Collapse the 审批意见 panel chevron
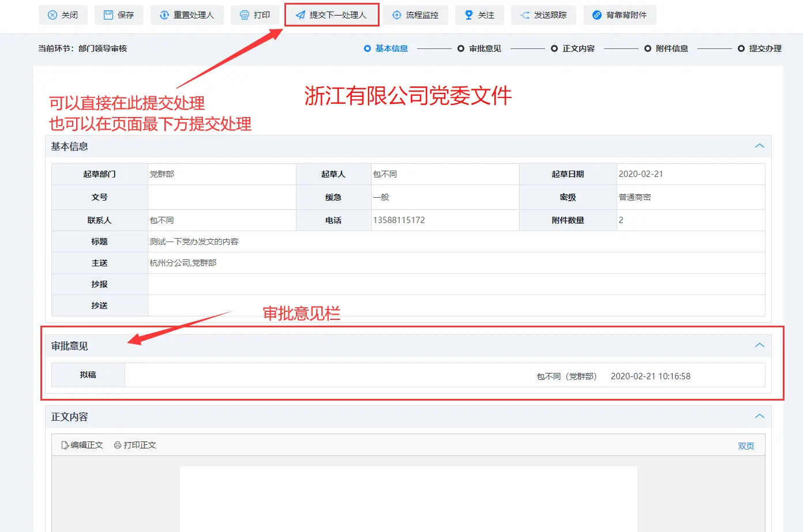 click(760, 345)
